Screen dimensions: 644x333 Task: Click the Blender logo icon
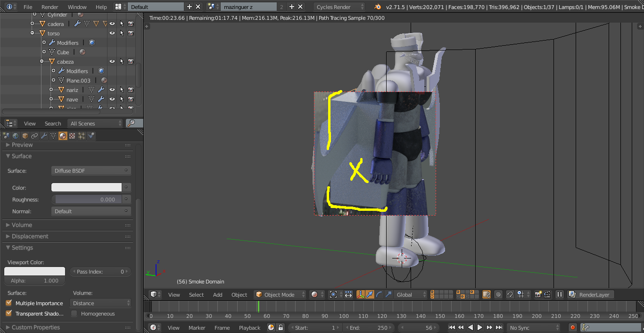click(x=377, y=7)
